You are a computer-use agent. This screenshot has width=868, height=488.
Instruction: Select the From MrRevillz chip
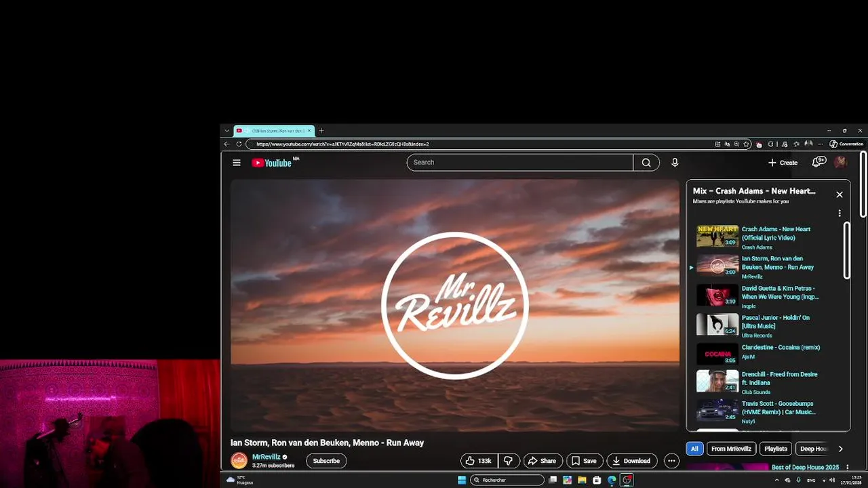point(731,449)
